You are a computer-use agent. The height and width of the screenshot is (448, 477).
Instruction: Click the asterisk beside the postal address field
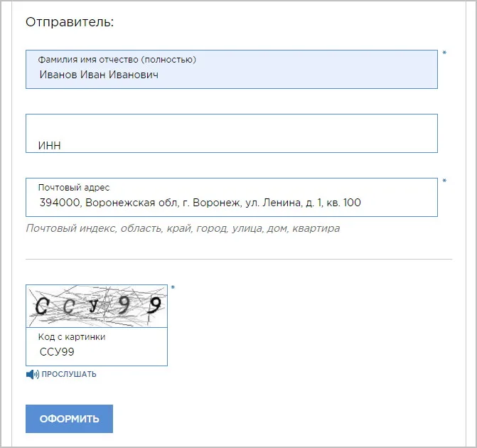pyautogui.click(x=444, y=181)
